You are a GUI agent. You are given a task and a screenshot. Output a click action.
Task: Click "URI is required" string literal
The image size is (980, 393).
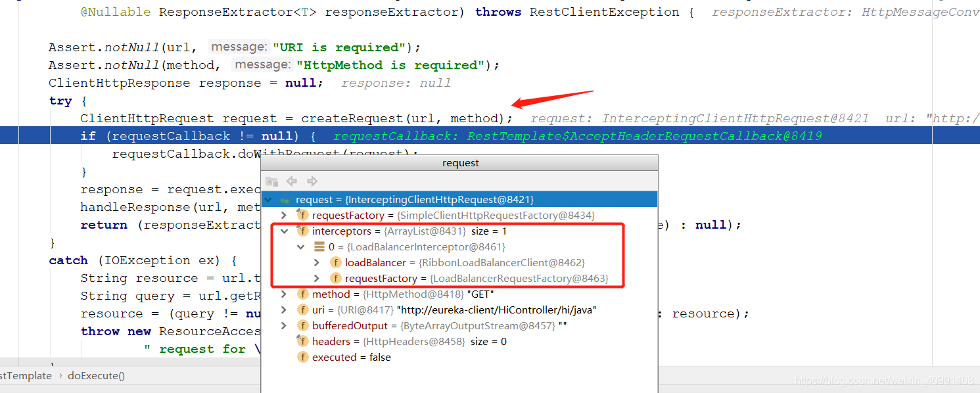340,47
